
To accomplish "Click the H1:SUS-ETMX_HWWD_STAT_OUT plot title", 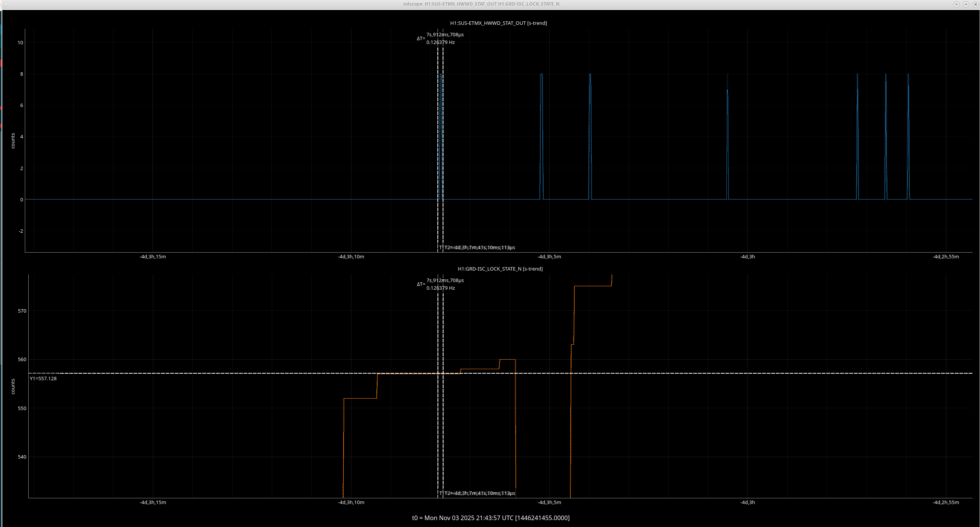I will point(498,23).
